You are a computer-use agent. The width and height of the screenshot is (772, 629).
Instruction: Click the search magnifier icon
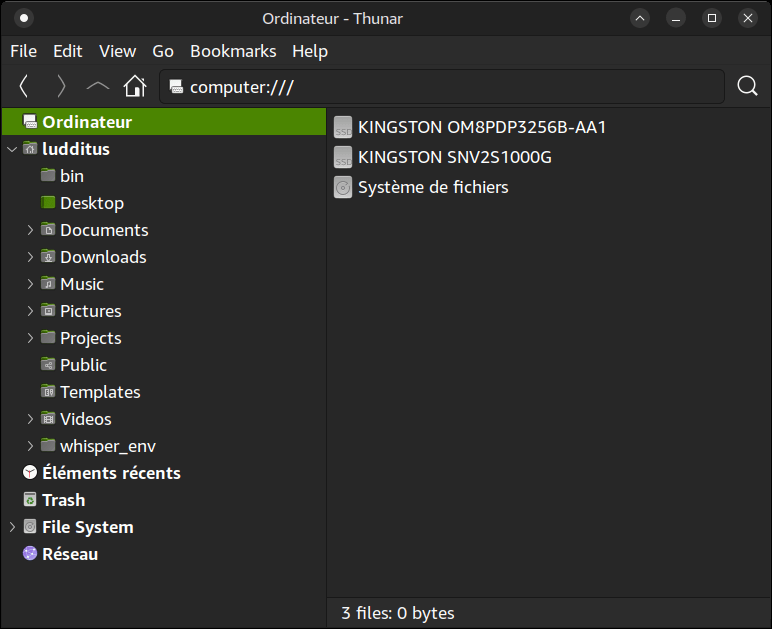[x=747, y=87]
